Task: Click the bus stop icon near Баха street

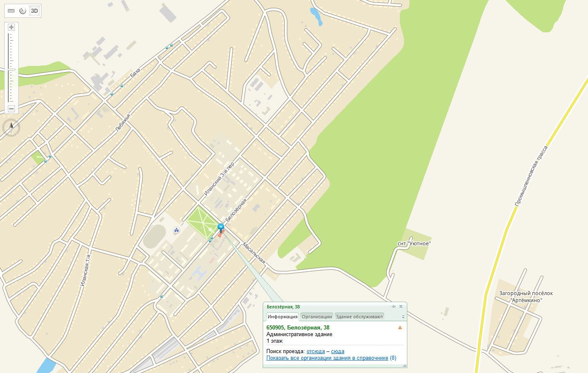Action: (x=121, y=86)
